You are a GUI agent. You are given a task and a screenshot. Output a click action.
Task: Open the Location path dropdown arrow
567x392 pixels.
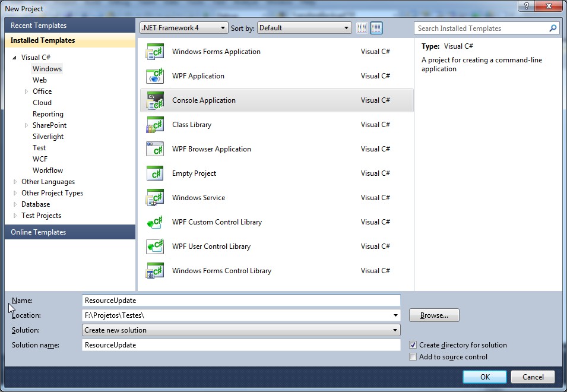point(395,315)
